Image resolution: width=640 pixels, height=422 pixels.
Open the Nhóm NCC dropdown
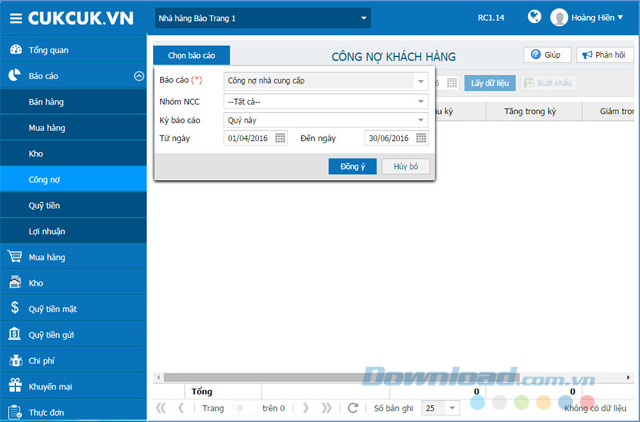coord(420,101)
